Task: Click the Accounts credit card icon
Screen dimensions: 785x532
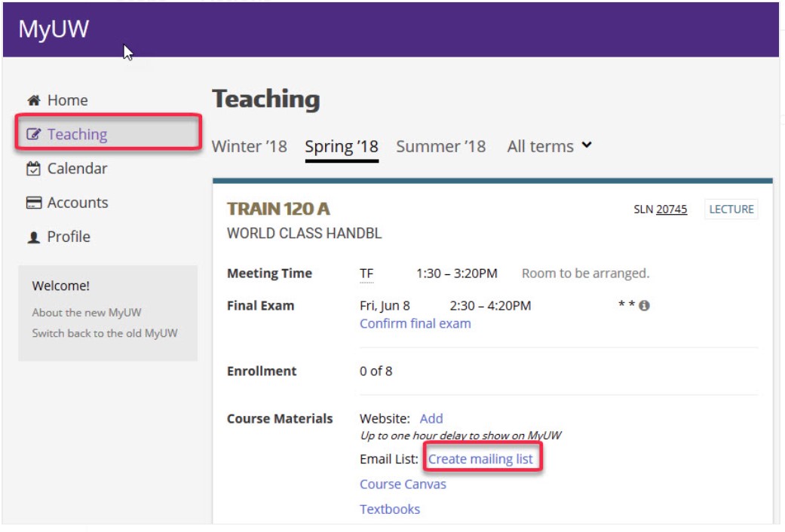Action: tap(33, 203)
